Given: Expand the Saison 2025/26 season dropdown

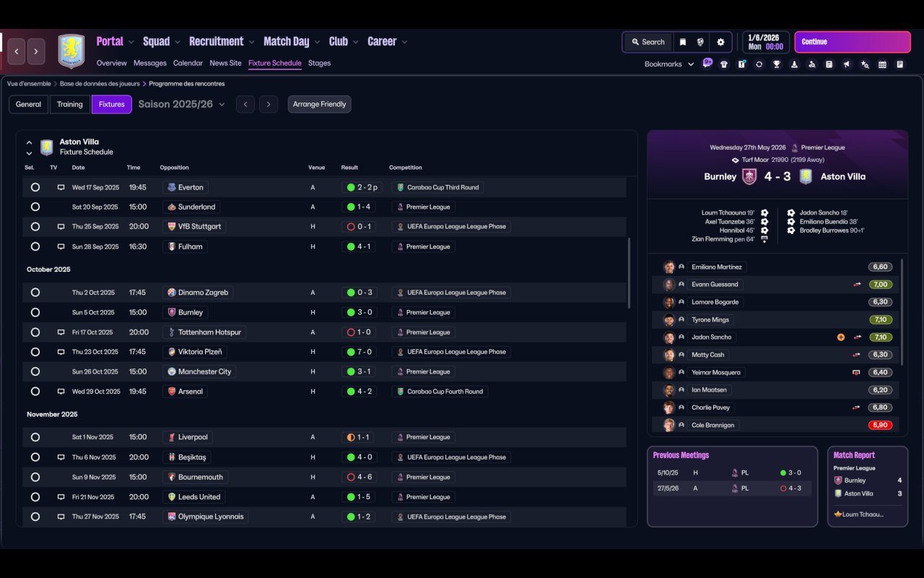Looking at the screenshot, I should [181, 104].
